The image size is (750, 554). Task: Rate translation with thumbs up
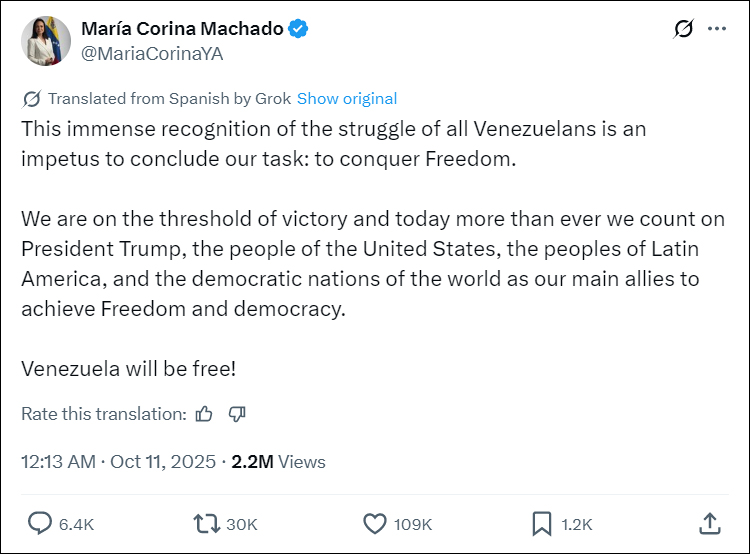[x=204, y=414]
